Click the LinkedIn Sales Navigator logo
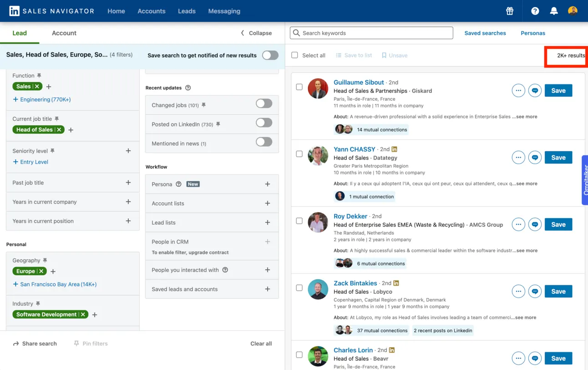This screenshot has width=588, height=370. coord(51,11)
